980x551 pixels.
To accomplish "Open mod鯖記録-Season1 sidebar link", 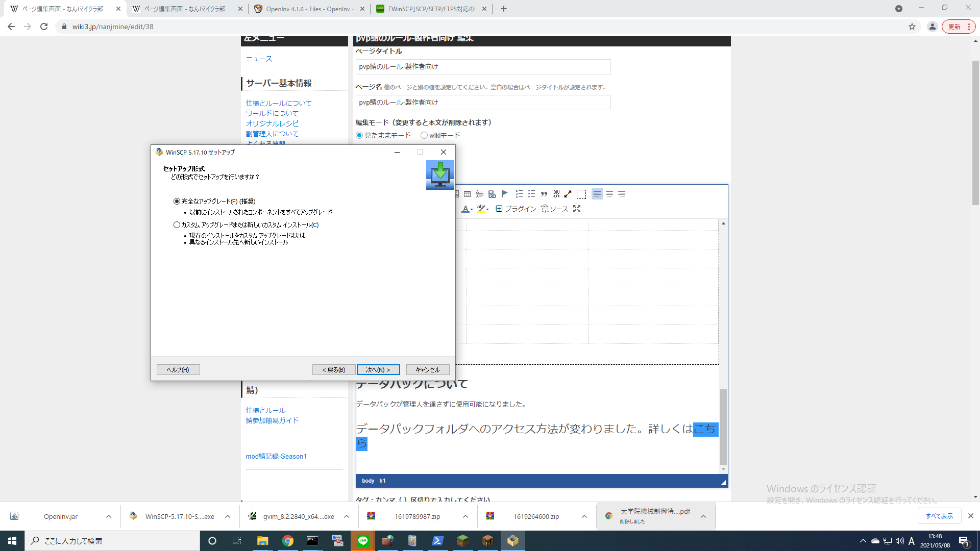I will pos(276,456).
